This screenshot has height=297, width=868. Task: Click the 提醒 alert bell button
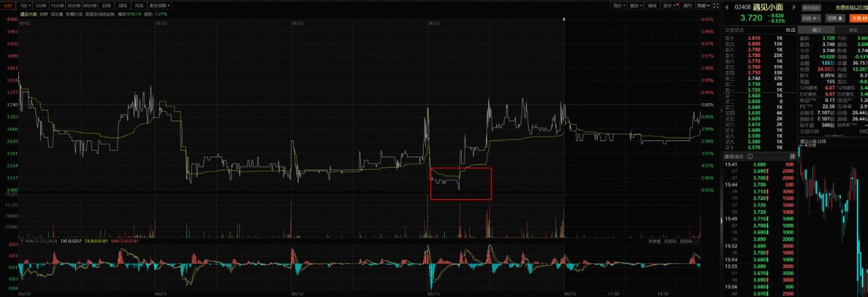point(835,18)
